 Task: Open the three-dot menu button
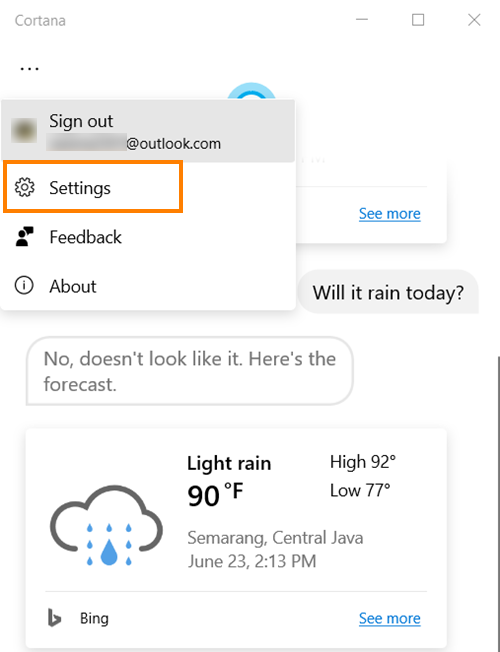coord(30,69)
